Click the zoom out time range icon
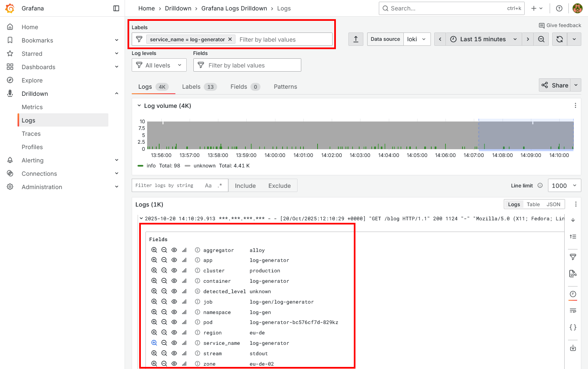Image resolution: width=588 pixels, height=369 pixels. tap(541, 39)
